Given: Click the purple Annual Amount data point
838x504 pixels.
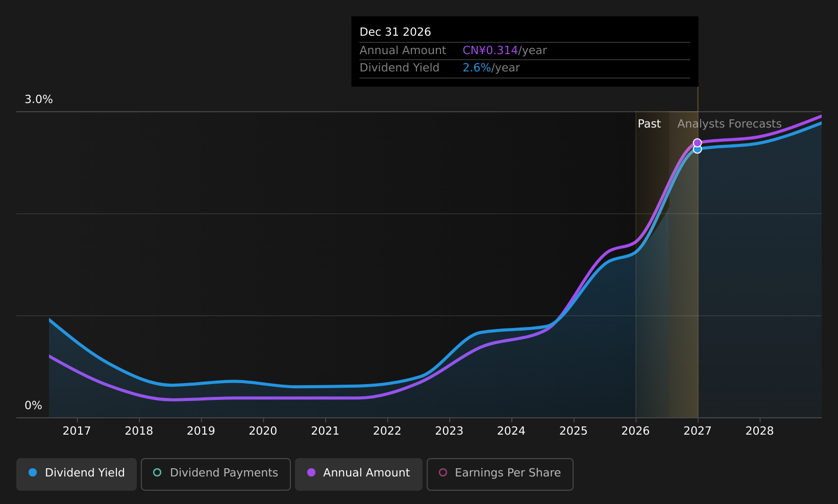Looking at the screenshot, I should 697,143.
